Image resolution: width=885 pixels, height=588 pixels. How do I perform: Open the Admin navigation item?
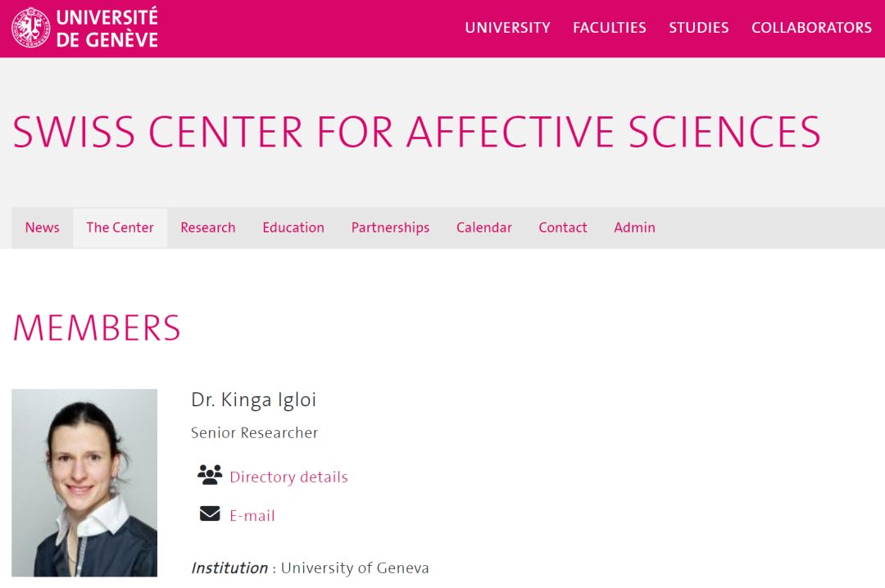[x=634, y=228]
